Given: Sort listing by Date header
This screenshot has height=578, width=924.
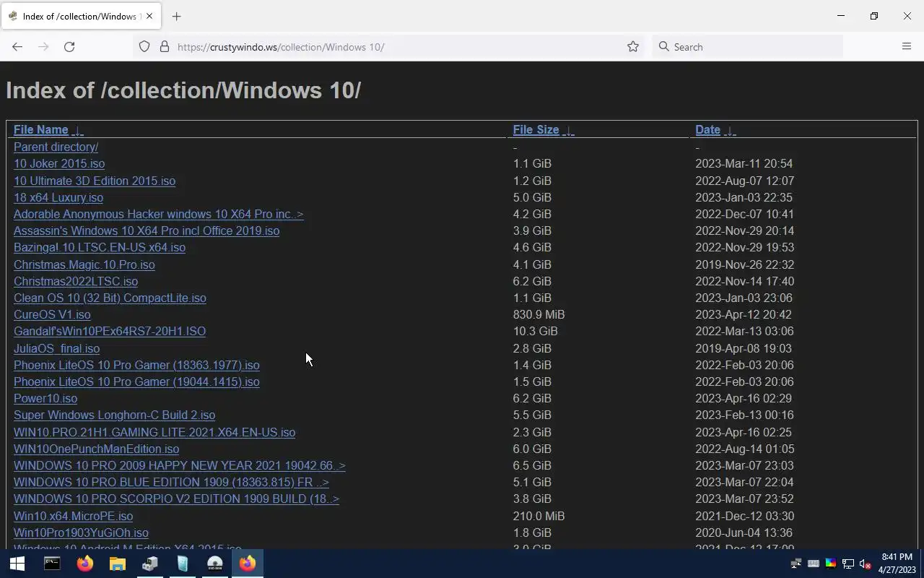Looking at the screenshot, I should coord(707,130).
